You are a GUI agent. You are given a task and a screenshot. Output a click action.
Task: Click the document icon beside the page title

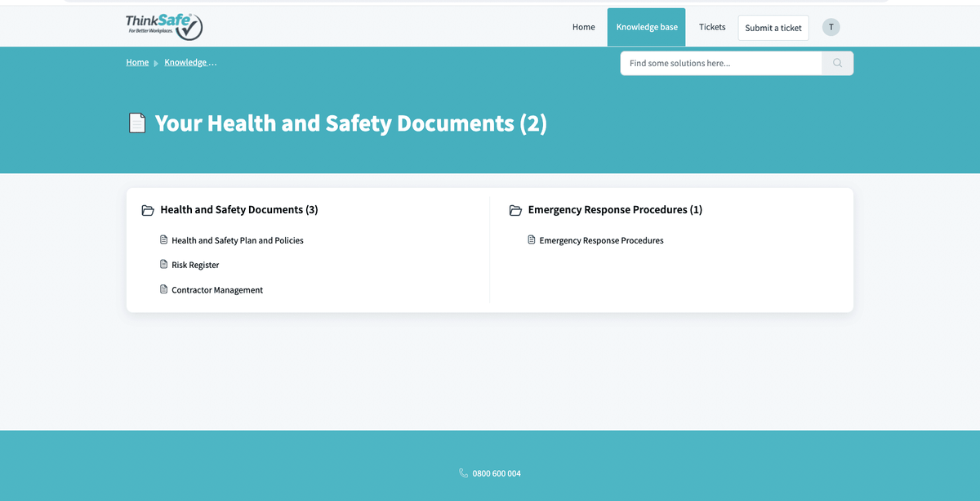click(x=137, y=123)
